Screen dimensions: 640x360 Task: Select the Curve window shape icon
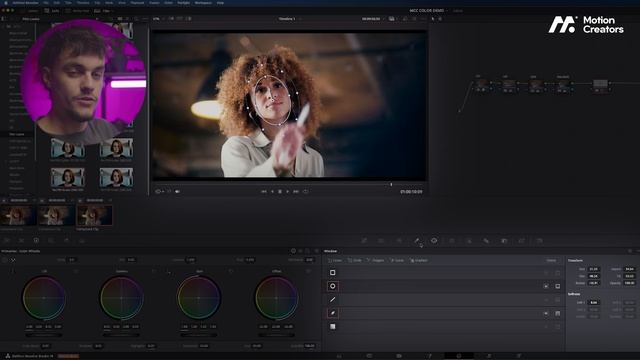(333, 313)
